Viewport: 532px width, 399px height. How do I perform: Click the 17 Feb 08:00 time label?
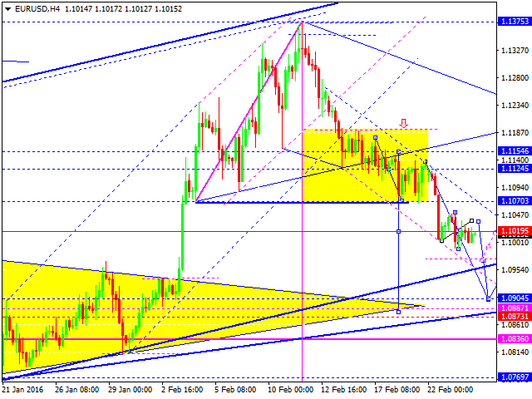(397, 390)
